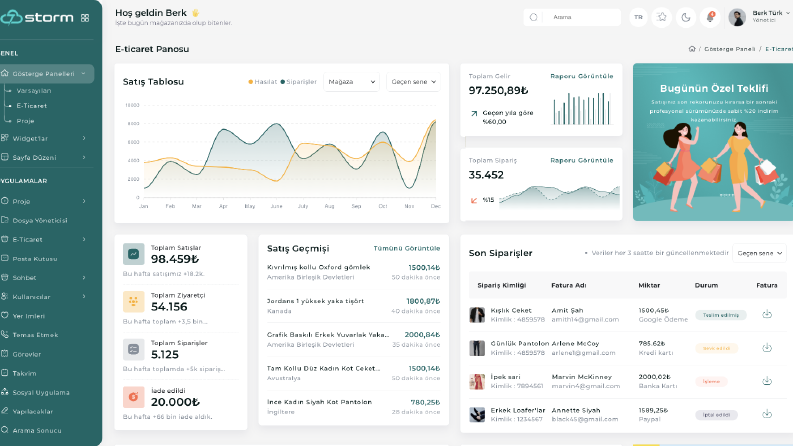Click amith14@gmail.com email

point(585,320)
